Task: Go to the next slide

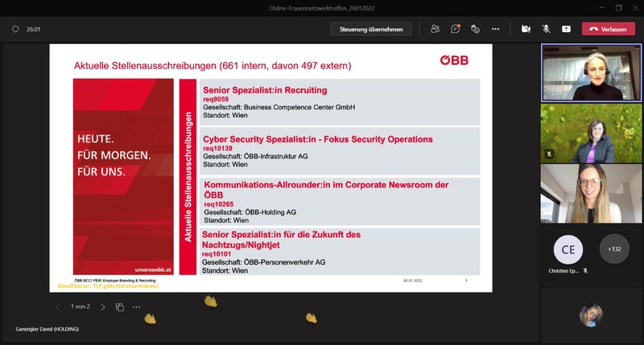Action: tap(102, 306)
